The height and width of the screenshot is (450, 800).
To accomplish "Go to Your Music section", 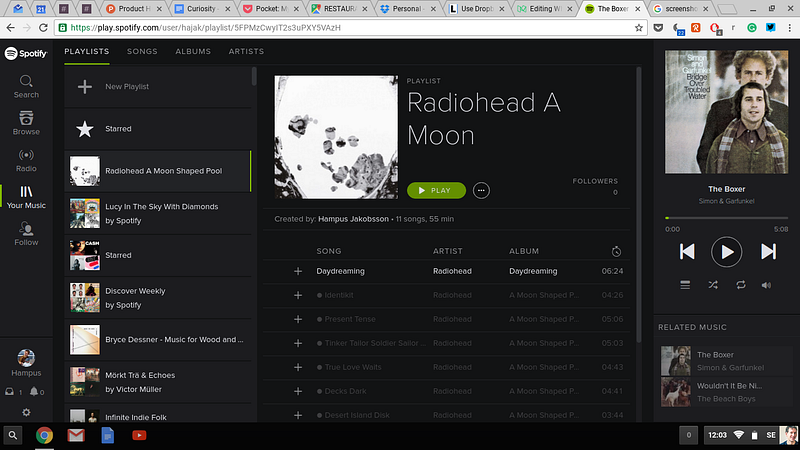I will pos(26,197).
